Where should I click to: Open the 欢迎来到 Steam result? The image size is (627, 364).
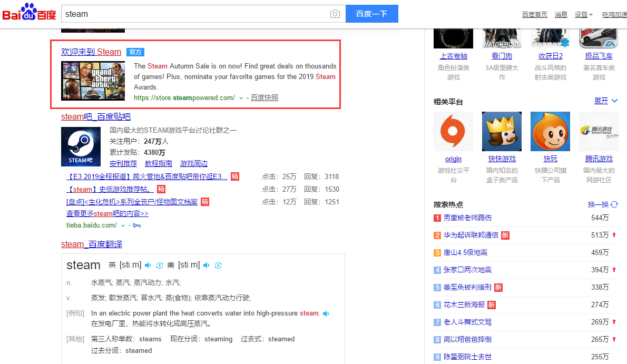91,52
